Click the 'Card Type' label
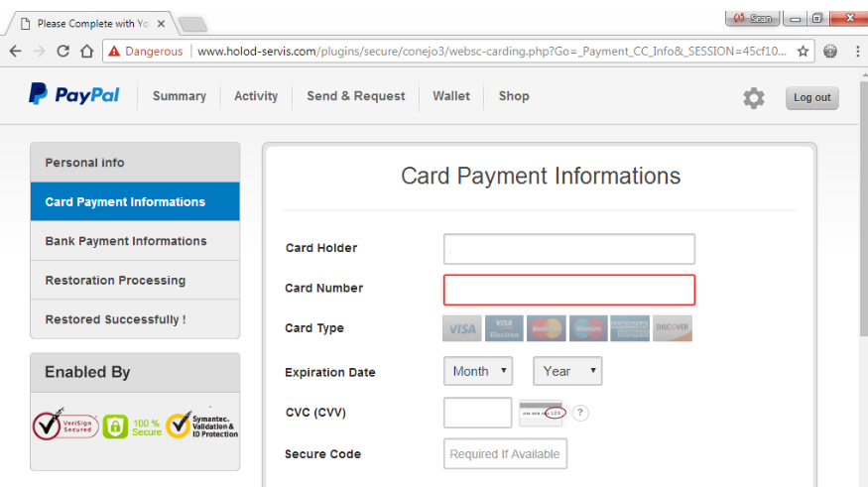 click(314, 328)
